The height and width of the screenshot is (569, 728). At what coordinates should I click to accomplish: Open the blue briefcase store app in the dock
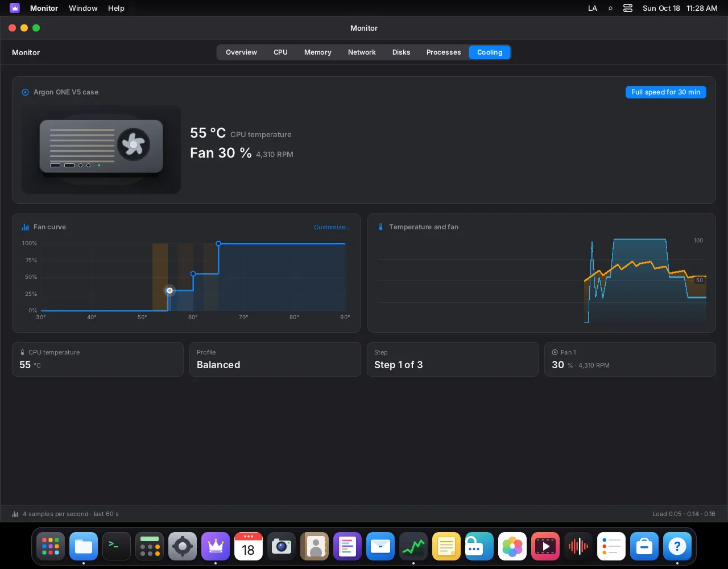[x=644, y=547]
